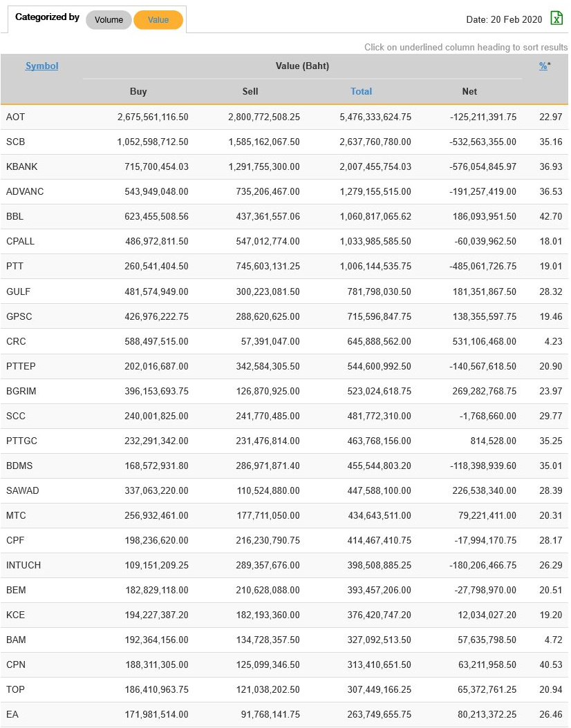The height and width of the screenshot is (728, 571).
Task: Click the Net column header
Action: click(x=469, y=91)
